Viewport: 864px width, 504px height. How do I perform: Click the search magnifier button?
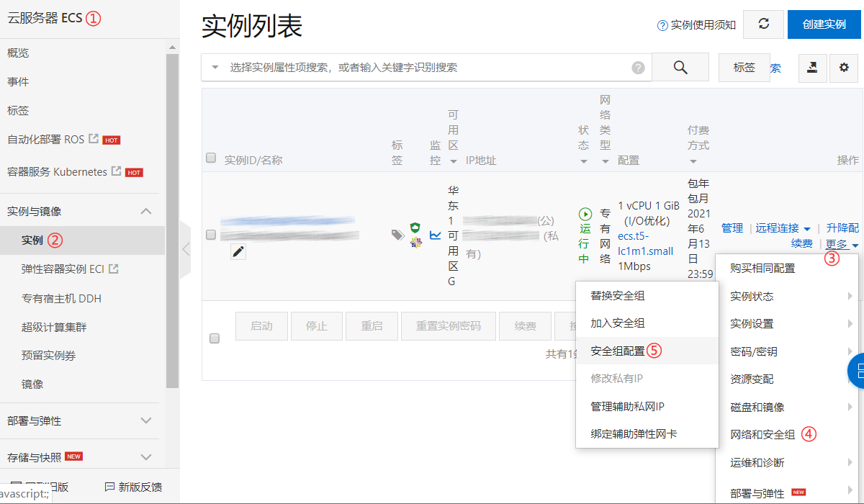(680, 67)
